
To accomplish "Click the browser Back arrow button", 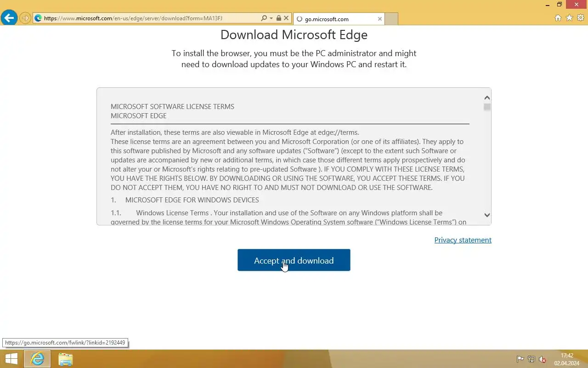I will coord(9,18).
